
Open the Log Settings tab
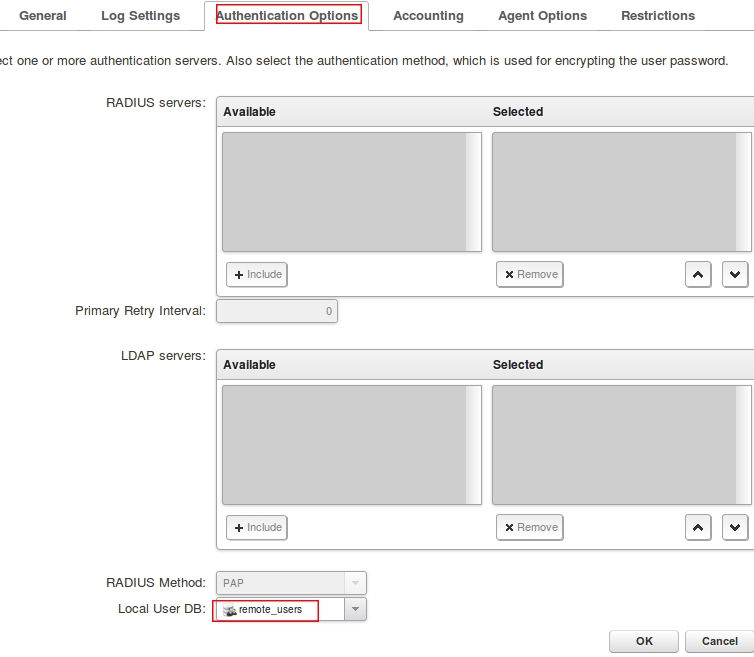click(141, 16)
